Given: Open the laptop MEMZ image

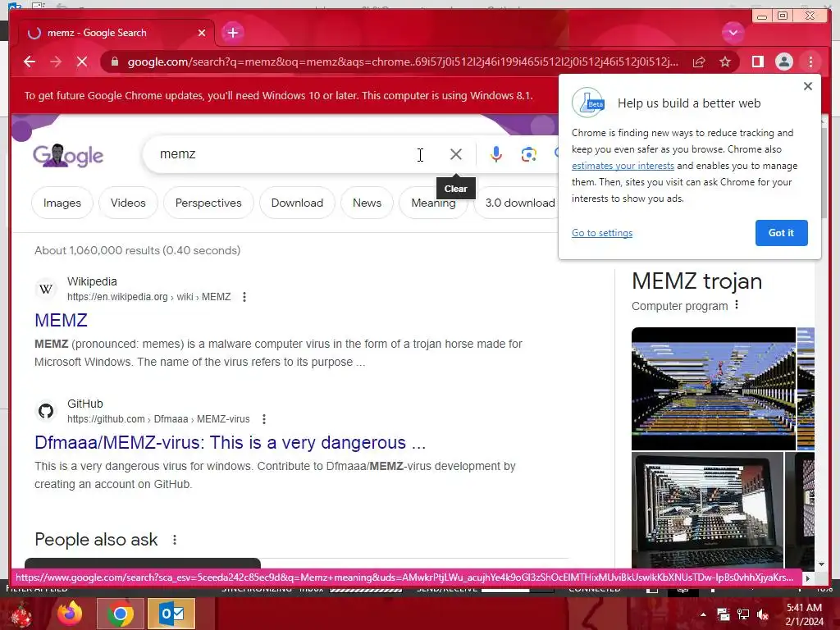Looking at the screenshot, I should [707, 510].
